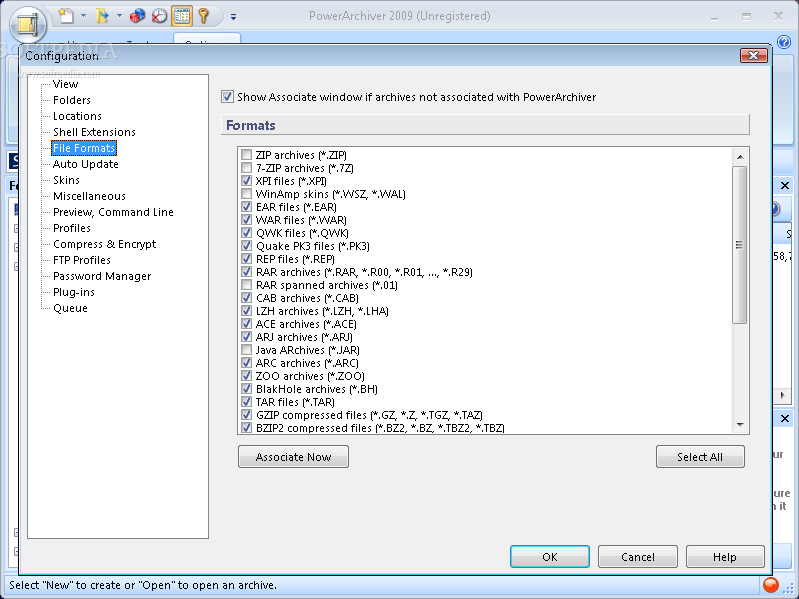Select Folders in configuration tree

[72, 100]
